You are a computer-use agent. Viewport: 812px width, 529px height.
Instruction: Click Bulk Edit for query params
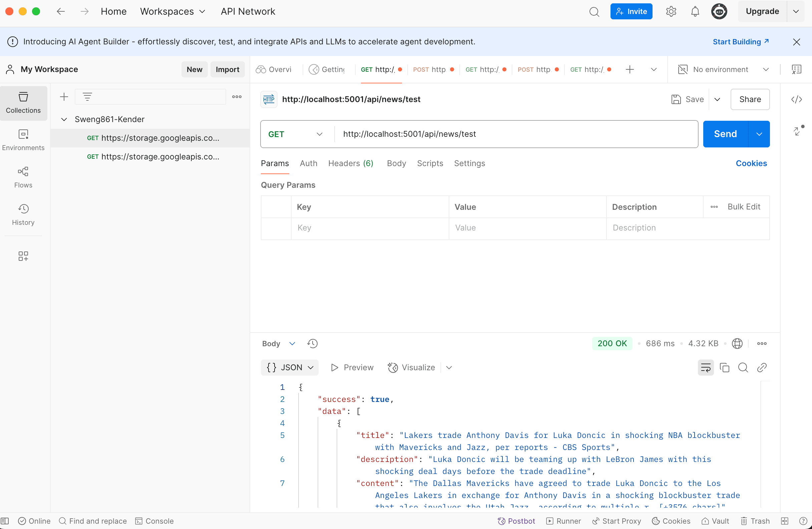744,207
